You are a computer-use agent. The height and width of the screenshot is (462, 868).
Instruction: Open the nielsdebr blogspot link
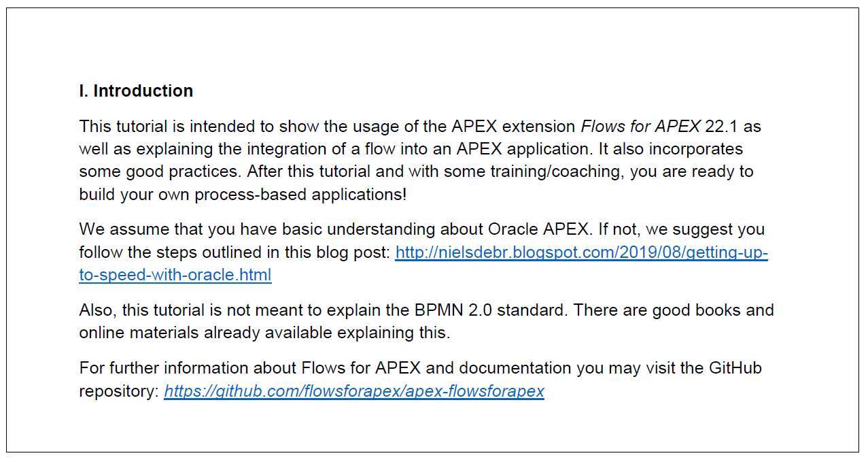coord(581,253)
